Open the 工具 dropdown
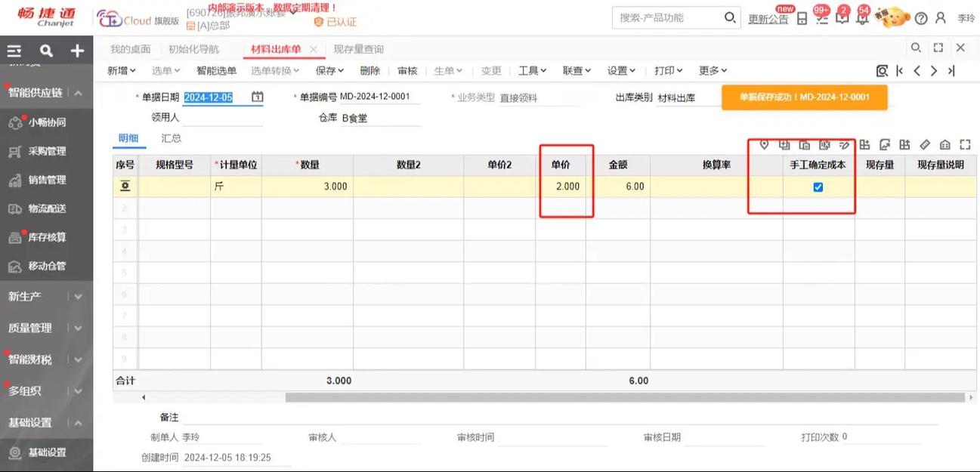Viewport: 980px width, 472px height. (x=533, y=70)
